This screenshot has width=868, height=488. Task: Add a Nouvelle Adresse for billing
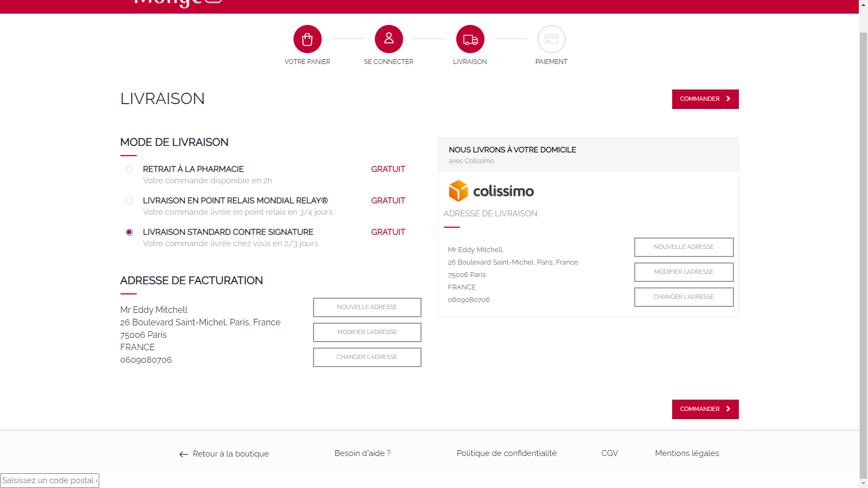click(x=367, y=307)
